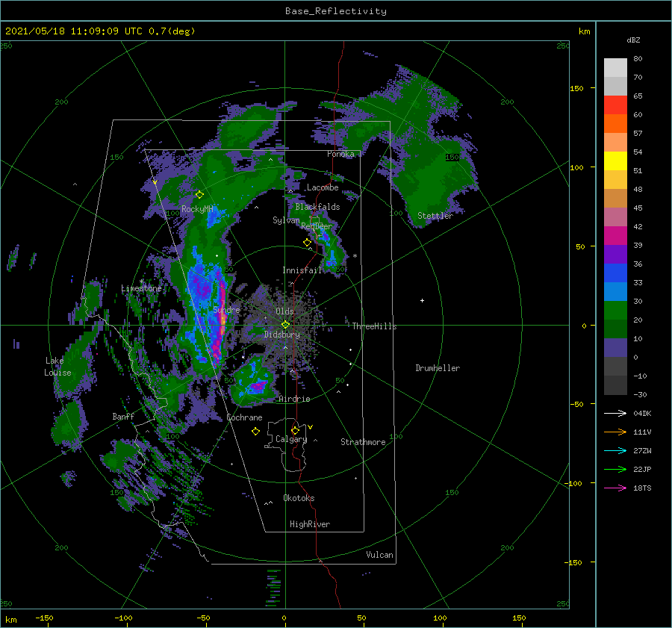The height and width of the screenshot is (628, 672).
Task: Click the Ponoka label
Action: click(340, 154)
